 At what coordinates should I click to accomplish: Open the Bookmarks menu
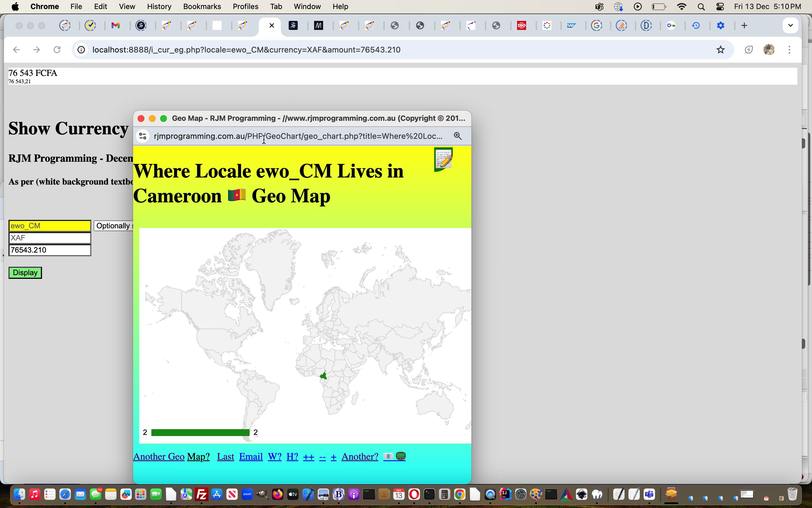coord(202,6)
